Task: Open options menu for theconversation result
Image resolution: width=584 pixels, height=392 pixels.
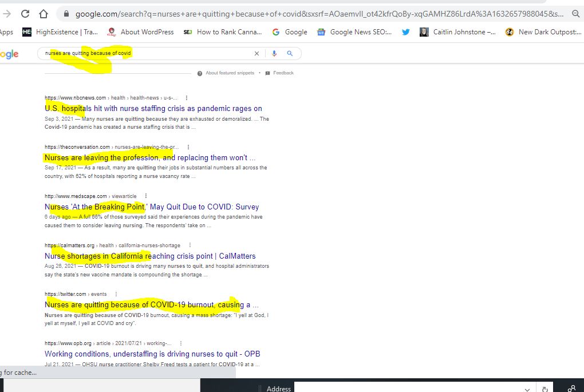Action: click(188, 147)
